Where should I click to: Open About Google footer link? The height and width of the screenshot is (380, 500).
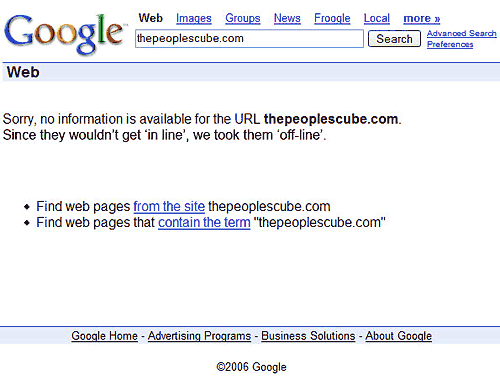tap(398, 336)
